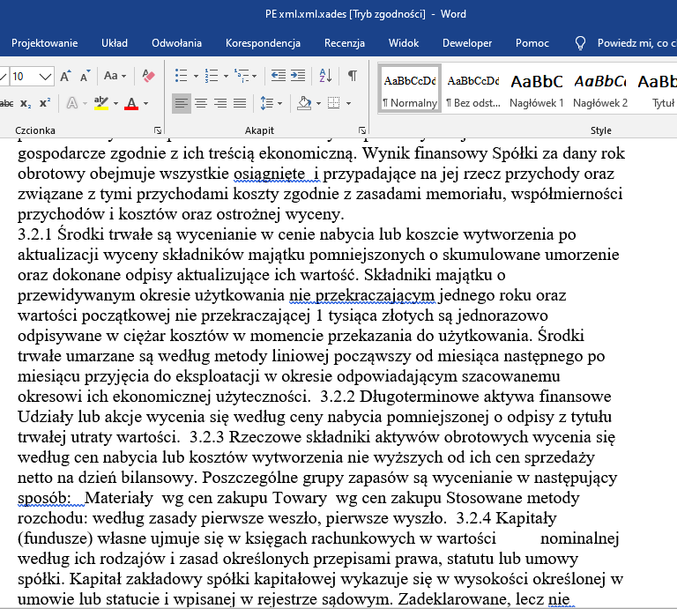Apply superscript formatting
This screenshot has height=616, width=677.
[x=44, y=104]
